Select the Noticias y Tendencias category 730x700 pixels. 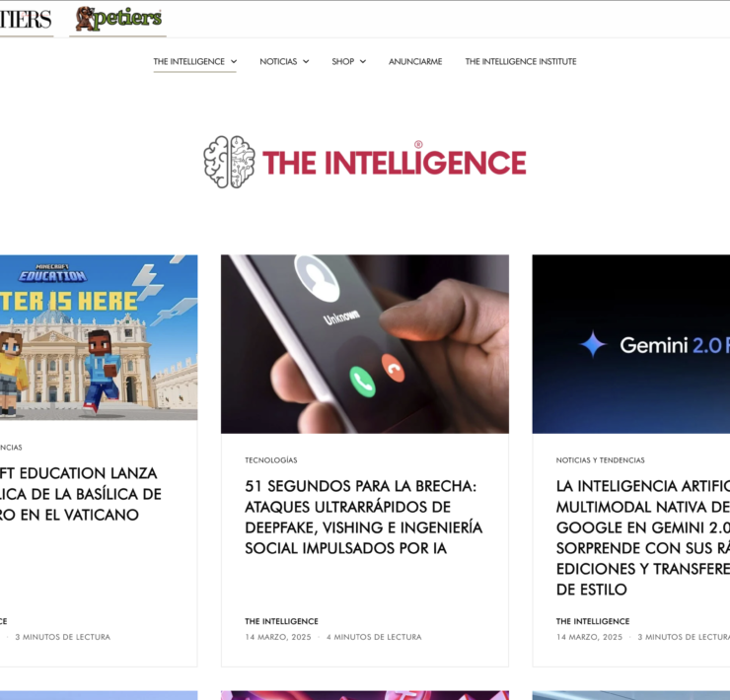(x=600, y=460)
